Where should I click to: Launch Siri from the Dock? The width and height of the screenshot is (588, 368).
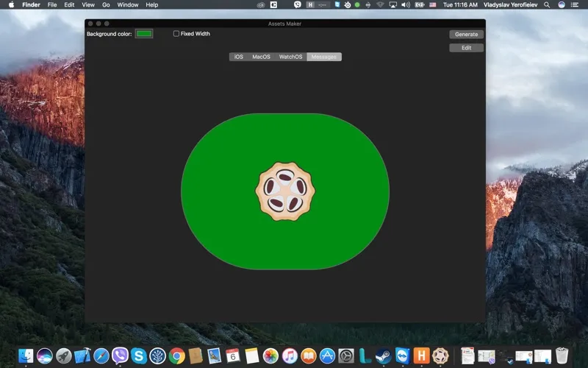45,356
